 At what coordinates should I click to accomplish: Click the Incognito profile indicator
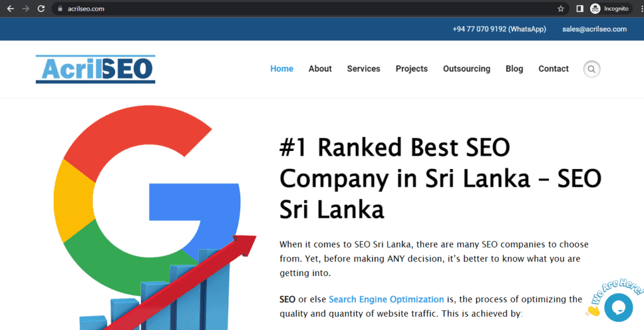click(611, 9)
